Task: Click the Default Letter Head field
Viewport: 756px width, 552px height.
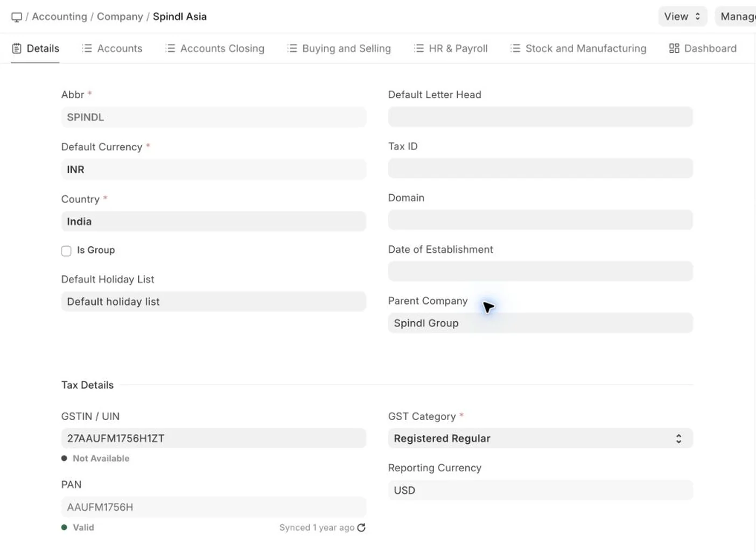Action: coord(540,117)
